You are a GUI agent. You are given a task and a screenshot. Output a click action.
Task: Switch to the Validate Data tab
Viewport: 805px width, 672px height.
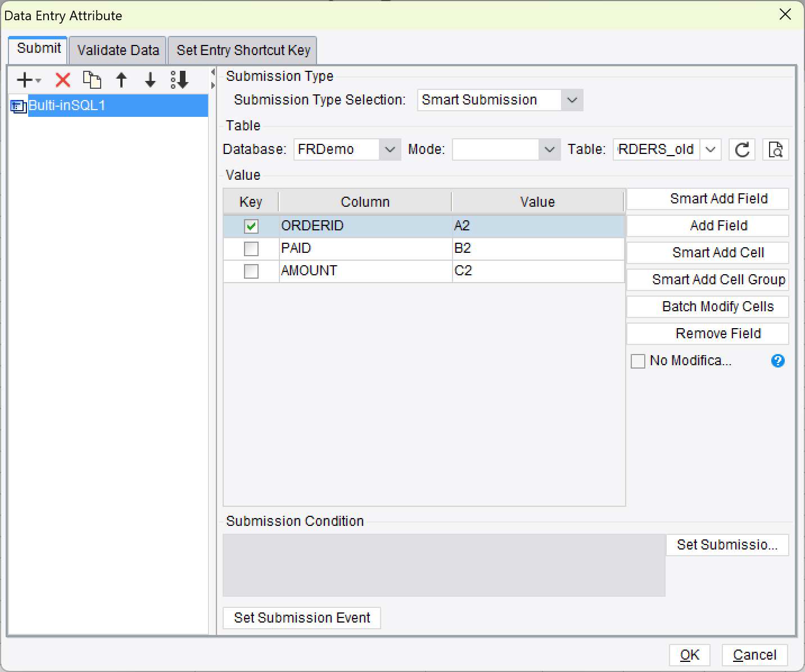(117, 50)
